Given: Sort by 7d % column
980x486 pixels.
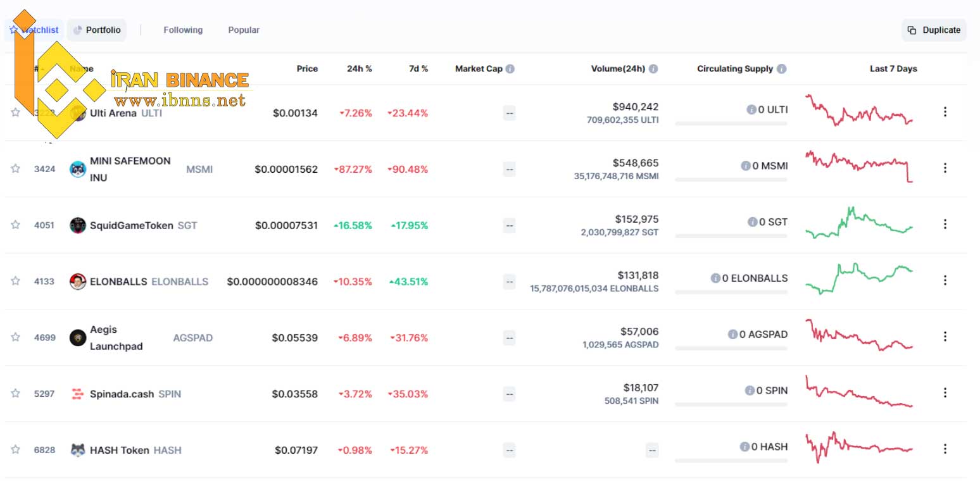Looking at the screenshot, I should pos(418,69).
